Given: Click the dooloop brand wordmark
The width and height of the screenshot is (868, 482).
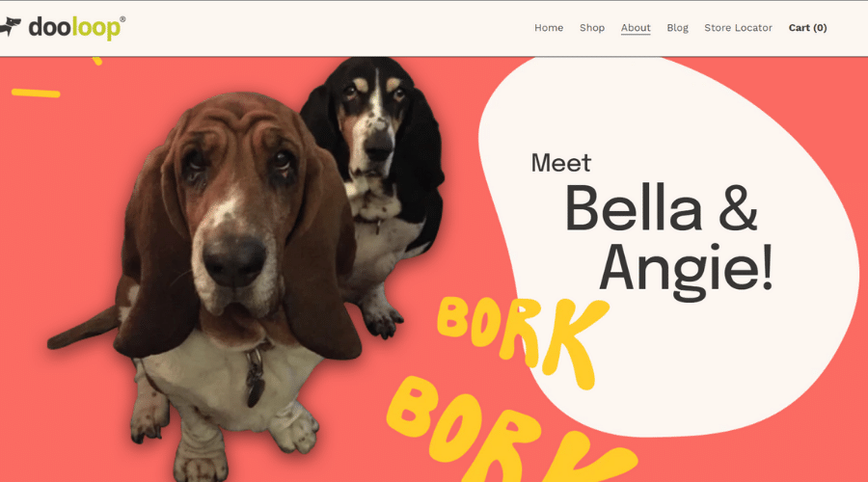Looking at the screenshot, I should click(x=74, y=28).
